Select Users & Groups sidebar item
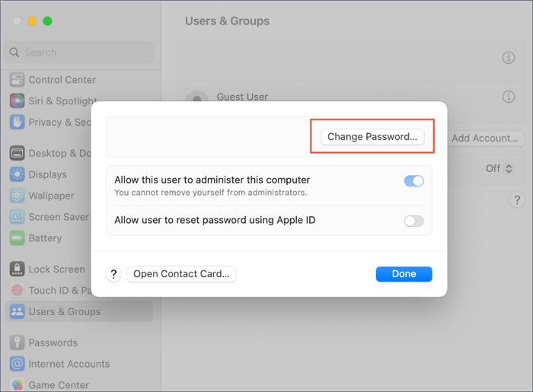 click(64, 311)
